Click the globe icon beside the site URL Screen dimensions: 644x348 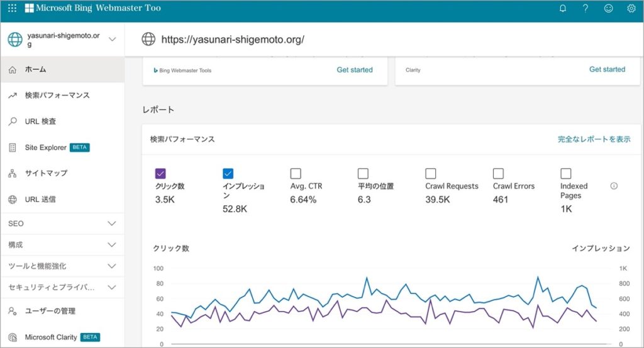click(148, 40)
